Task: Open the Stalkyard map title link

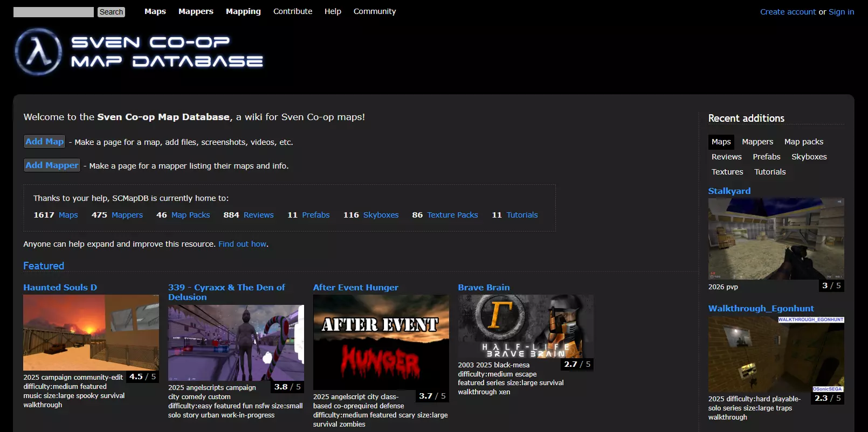Action: [x=729, y=191]
